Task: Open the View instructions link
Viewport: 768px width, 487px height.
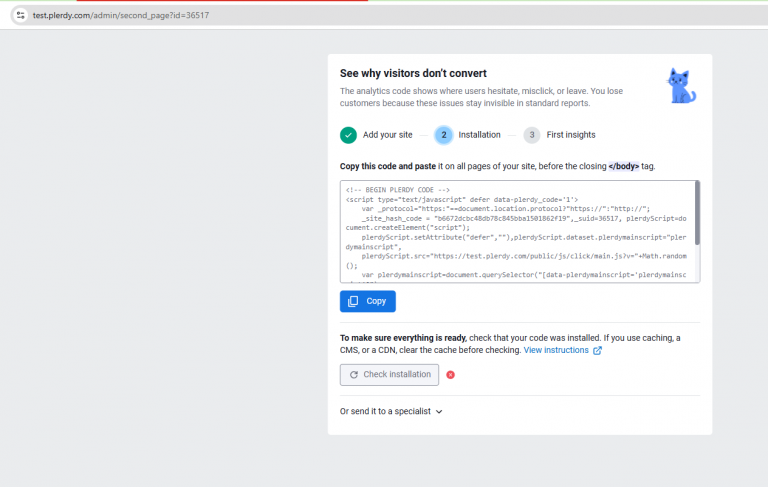Action: (x=556, y=350)
